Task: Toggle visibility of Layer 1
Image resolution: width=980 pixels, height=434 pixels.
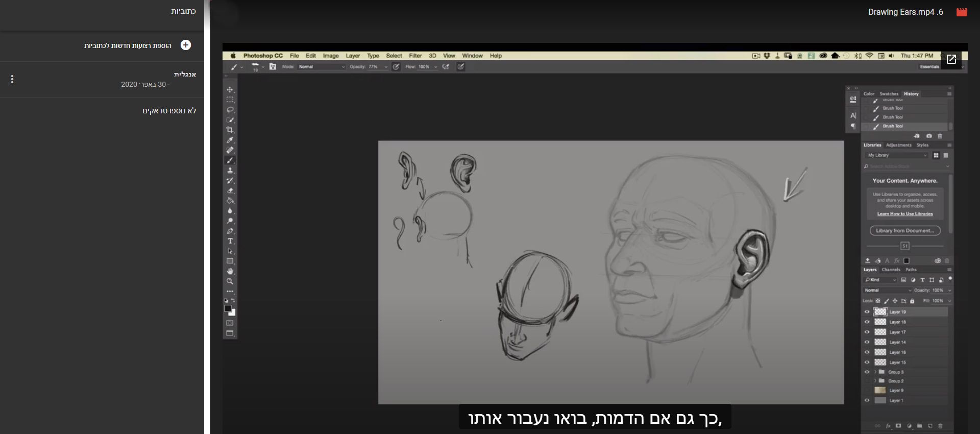Action: coord(867,400)
